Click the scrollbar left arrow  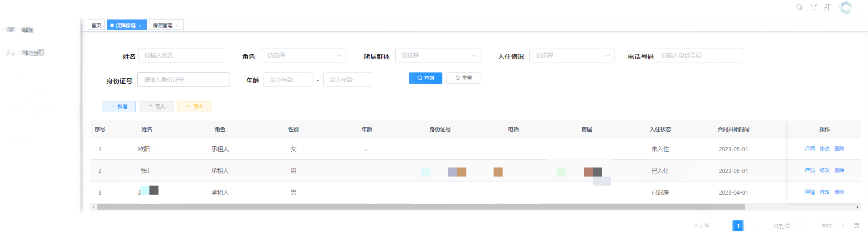pos(93,207)
